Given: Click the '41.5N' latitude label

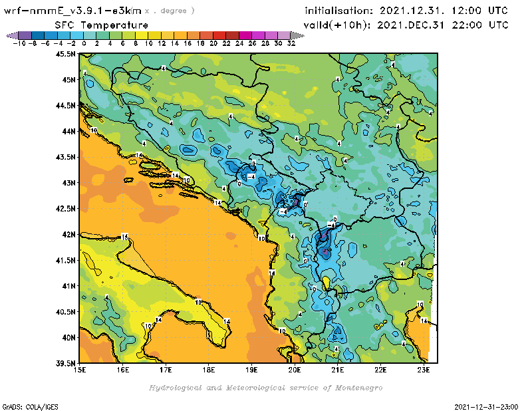Looking at the screenshot, I should coord(65,260).
